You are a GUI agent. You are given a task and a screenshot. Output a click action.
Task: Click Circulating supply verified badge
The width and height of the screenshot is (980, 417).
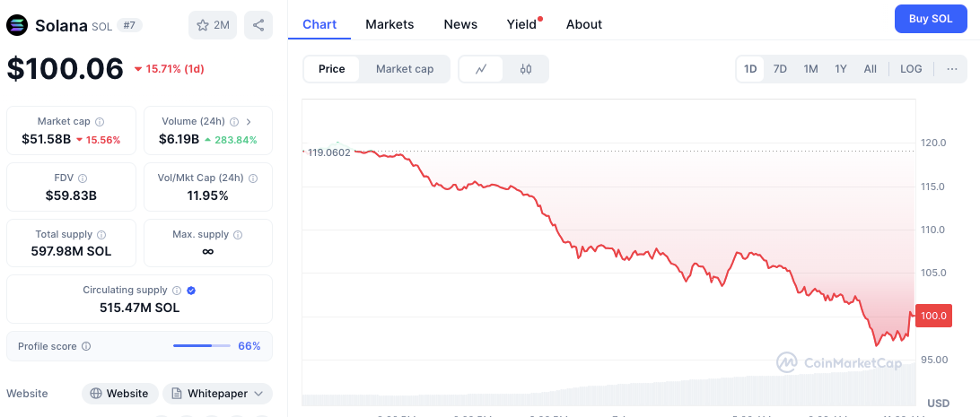click(x=192, y=291)
